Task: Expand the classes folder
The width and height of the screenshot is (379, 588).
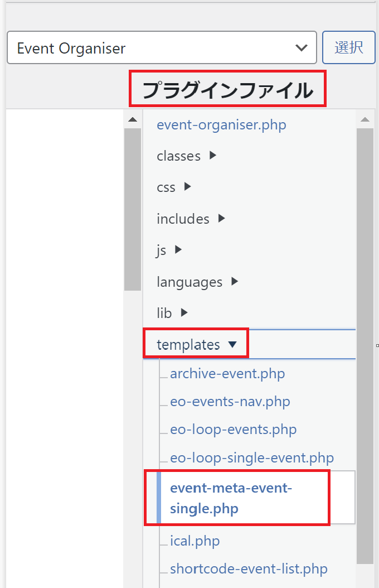Action: (x=187, y=156)
